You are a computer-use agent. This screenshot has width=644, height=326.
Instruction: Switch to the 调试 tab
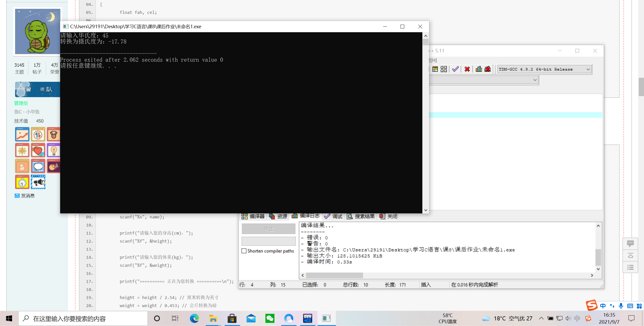[333, 216]
